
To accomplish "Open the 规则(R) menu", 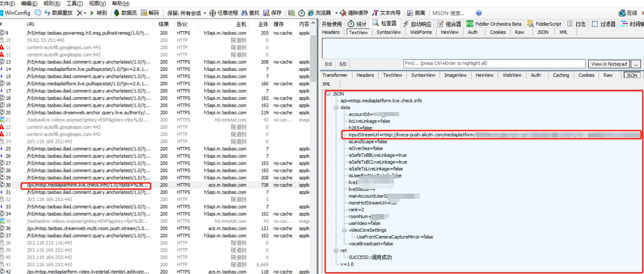I will (52, 3).
